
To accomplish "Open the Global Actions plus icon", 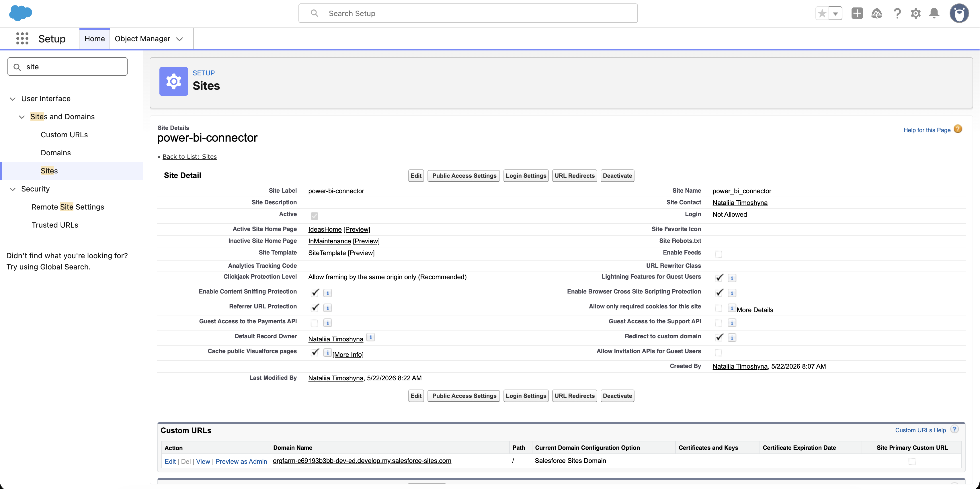I will [x=857, y=13].
